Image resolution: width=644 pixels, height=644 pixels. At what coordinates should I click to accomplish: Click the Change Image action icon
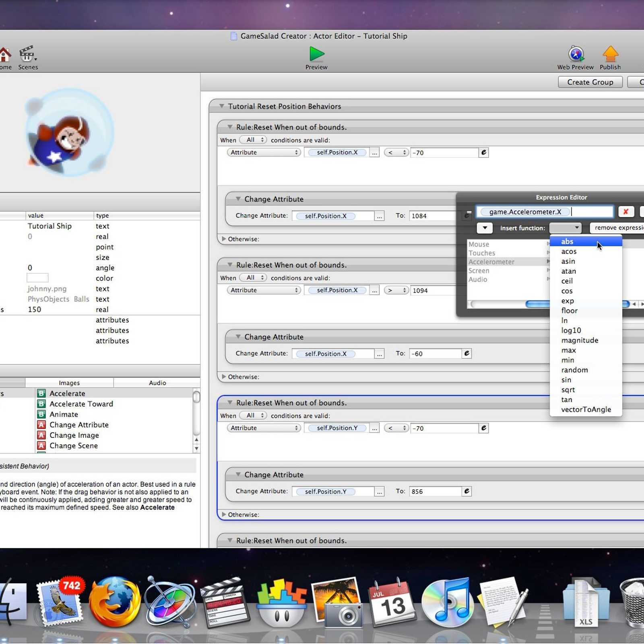[x=41, y=435]
